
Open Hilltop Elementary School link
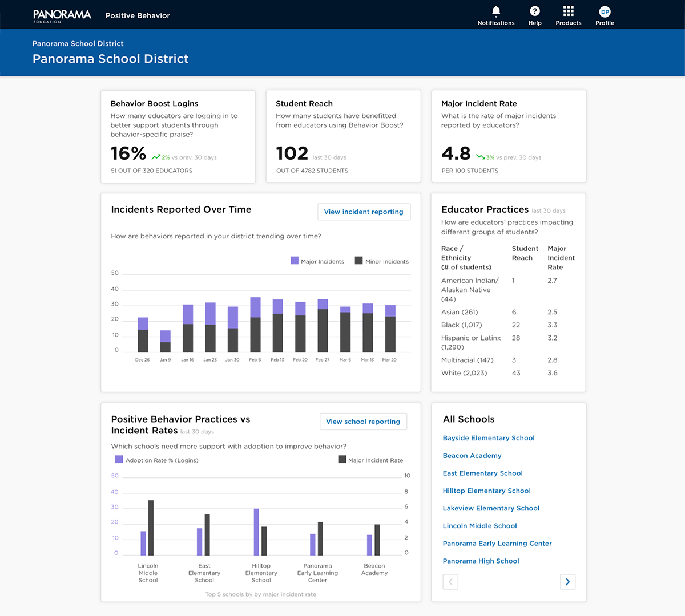tap(486, 491)
